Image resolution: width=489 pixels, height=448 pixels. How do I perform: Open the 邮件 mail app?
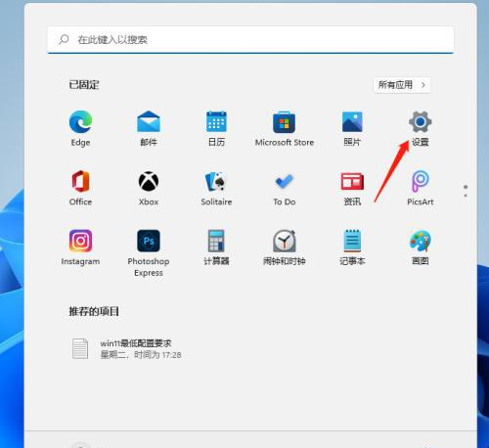pos(149,128)
